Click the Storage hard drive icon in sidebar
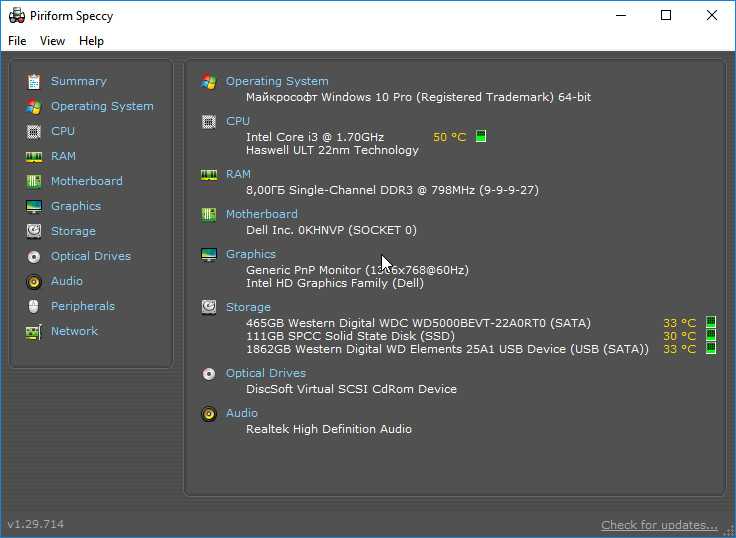 pos(34,231)
